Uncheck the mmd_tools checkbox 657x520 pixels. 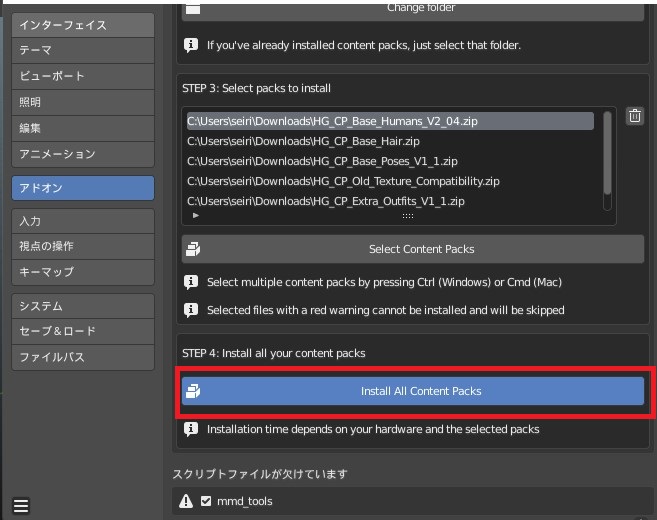click(206, 501)
